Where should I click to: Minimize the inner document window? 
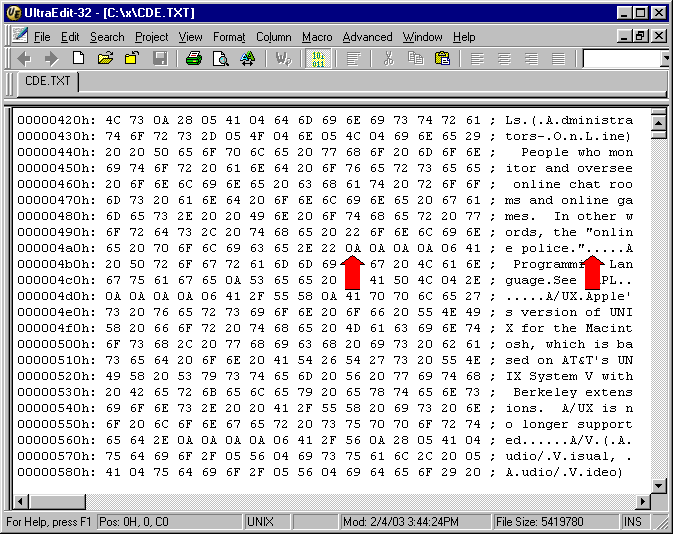(x=624, y=36)
